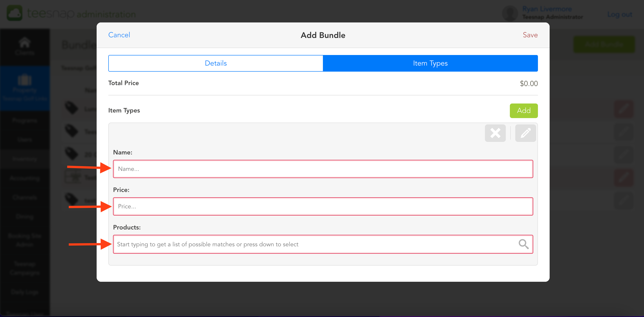Add a new item type
Screen dimensions: 644x317
pyautogui.click(x=524, y=110)
